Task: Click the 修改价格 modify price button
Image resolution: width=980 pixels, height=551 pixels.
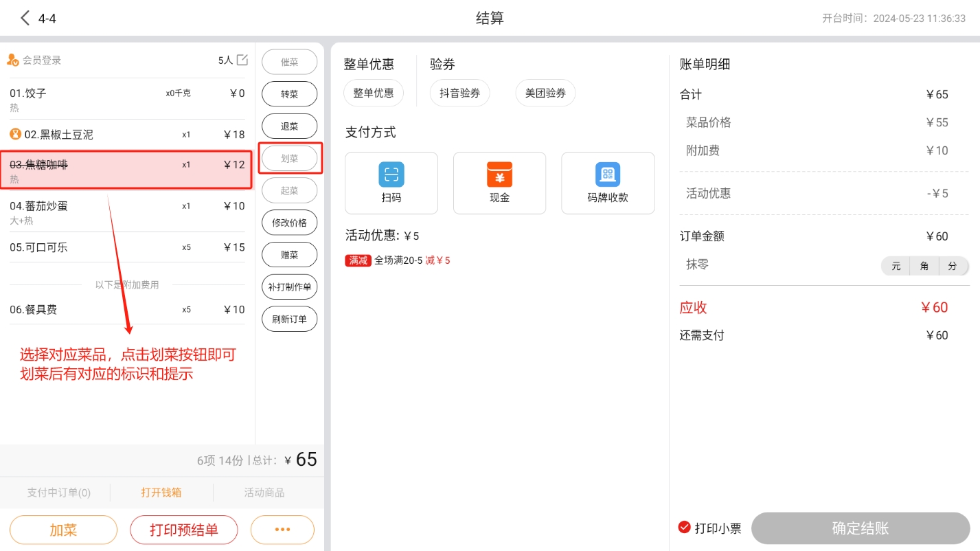Action: coord(289,223)
